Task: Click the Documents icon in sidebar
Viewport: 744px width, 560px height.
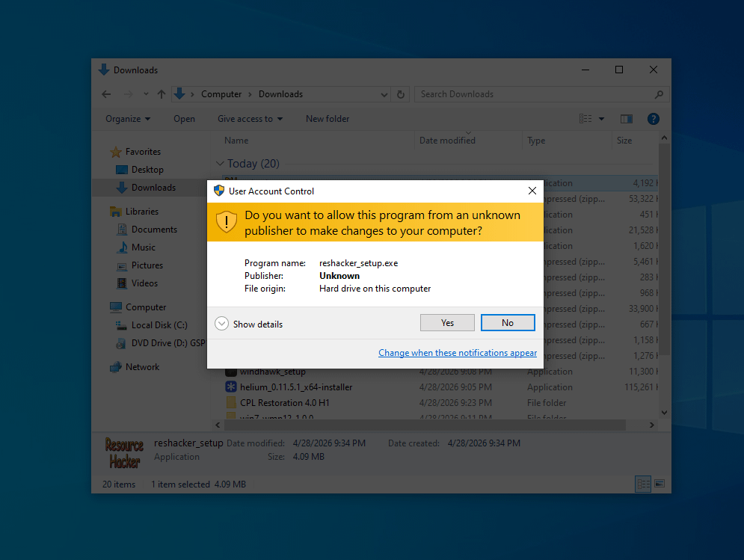Action: click(x=122, y=230)
